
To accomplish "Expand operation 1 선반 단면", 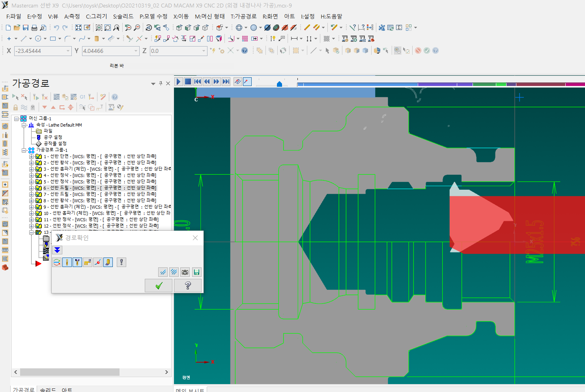I will click(x=31, y=157).
